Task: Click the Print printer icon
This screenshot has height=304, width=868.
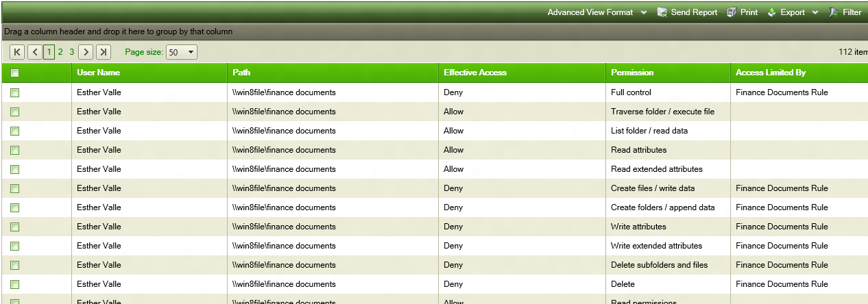Action: point(732,12)
